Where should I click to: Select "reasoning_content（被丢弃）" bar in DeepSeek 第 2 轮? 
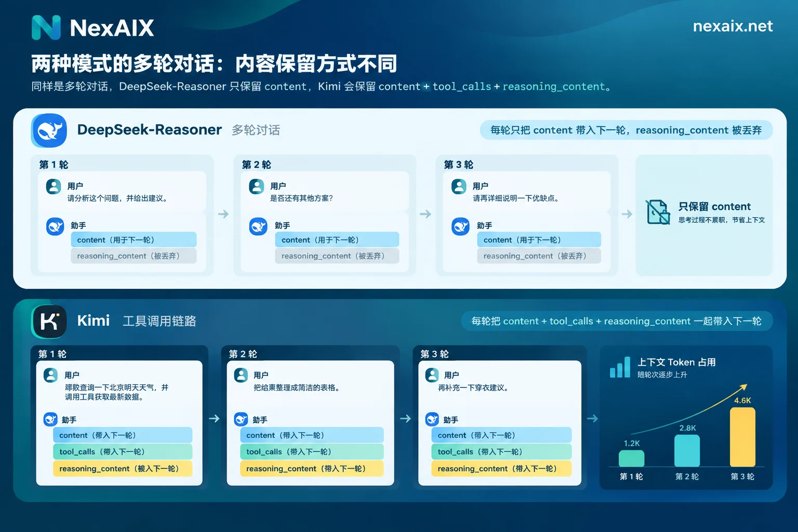[337, 256]
